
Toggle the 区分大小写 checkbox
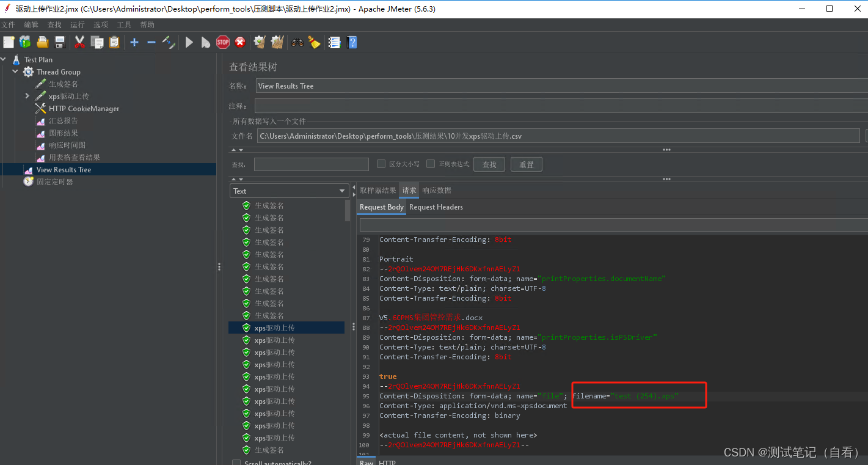click(x=381, y=164)
